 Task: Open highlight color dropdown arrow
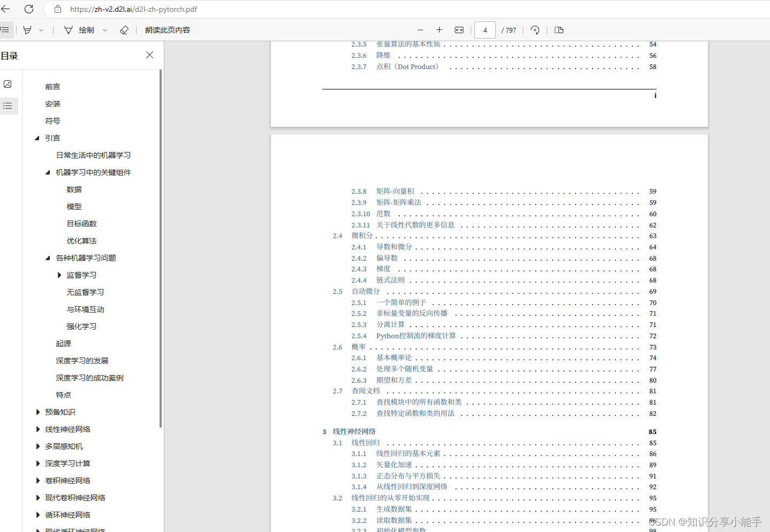[x=41, y=30]
